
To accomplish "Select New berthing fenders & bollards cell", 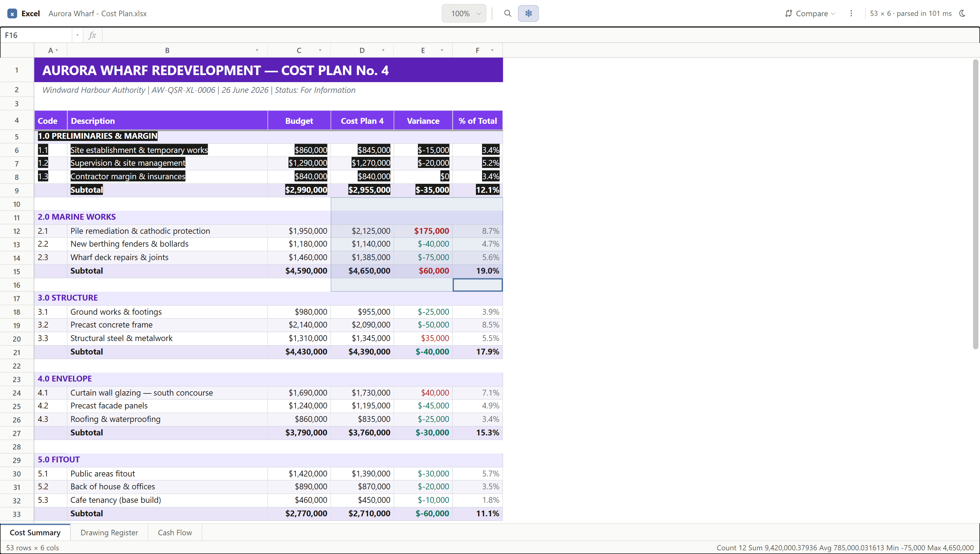I will (167, 244).
